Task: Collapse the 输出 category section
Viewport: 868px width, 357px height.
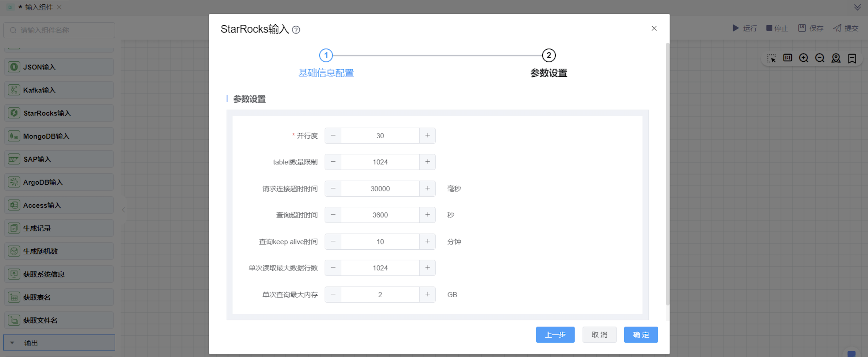Action: [13, 343]
